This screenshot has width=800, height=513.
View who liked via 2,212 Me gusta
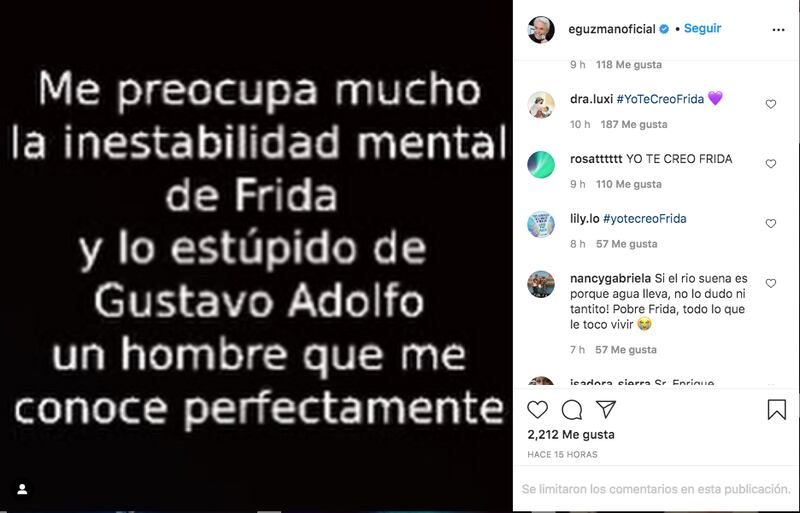click(x=571, y=434)
